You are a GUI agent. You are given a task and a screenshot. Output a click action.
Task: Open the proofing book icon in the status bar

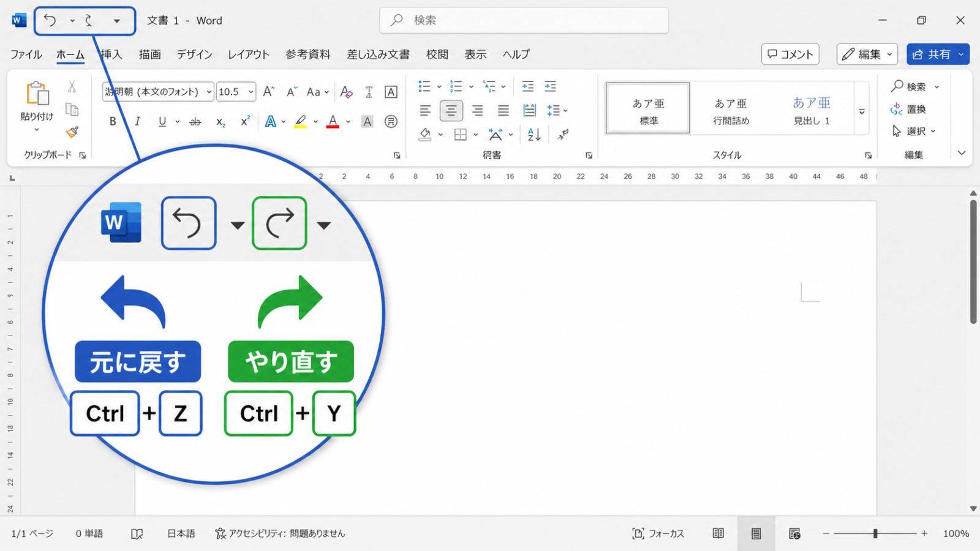[137, 534]
